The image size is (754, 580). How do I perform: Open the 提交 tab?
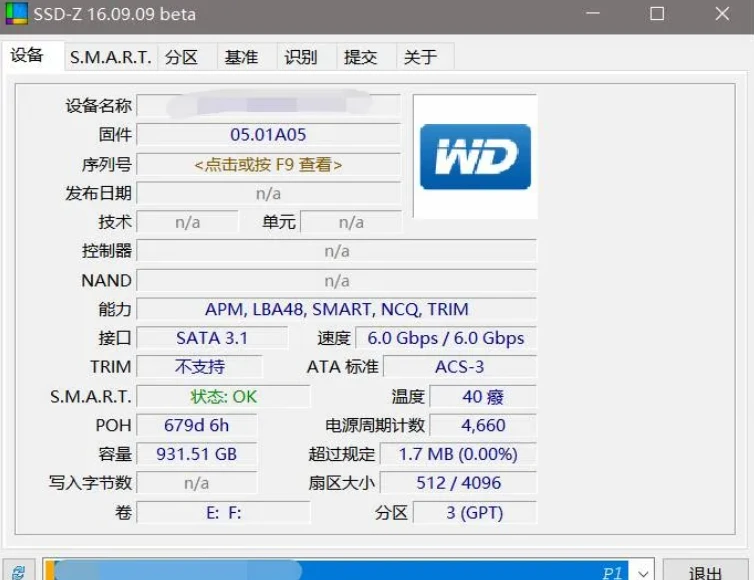point(360,57)
